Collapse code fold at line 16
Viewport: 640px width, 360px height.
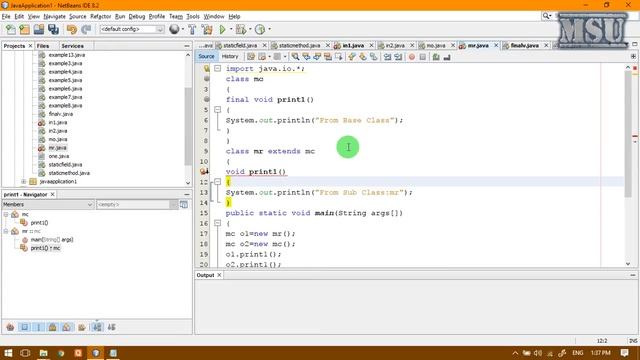(x=218, y=223)
